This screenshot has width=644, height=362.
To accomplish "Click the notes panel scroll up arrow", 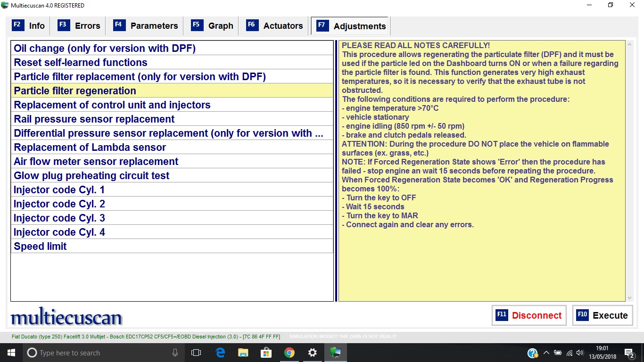I will click(x=630, y=44).
